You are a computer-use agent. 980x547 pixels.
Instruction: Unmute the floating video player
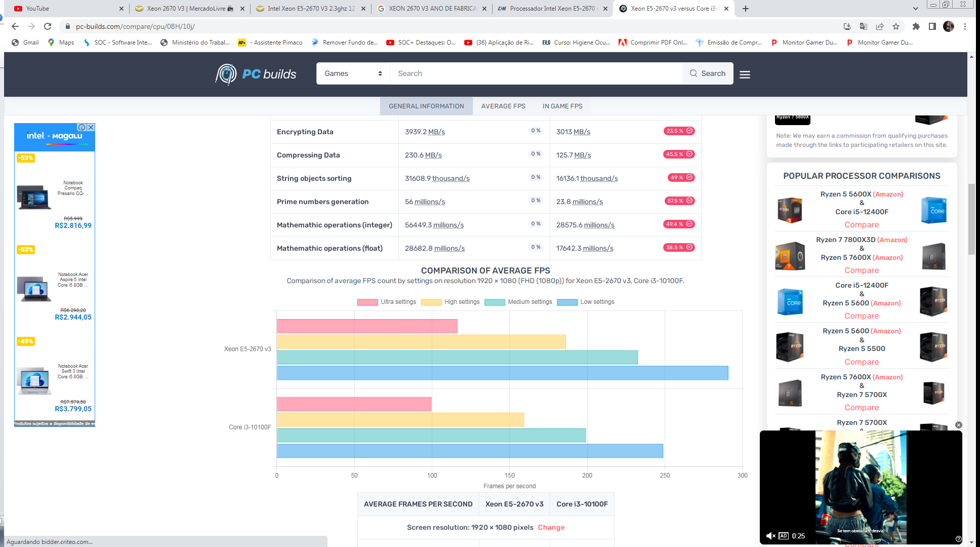[x=770, y=536]
